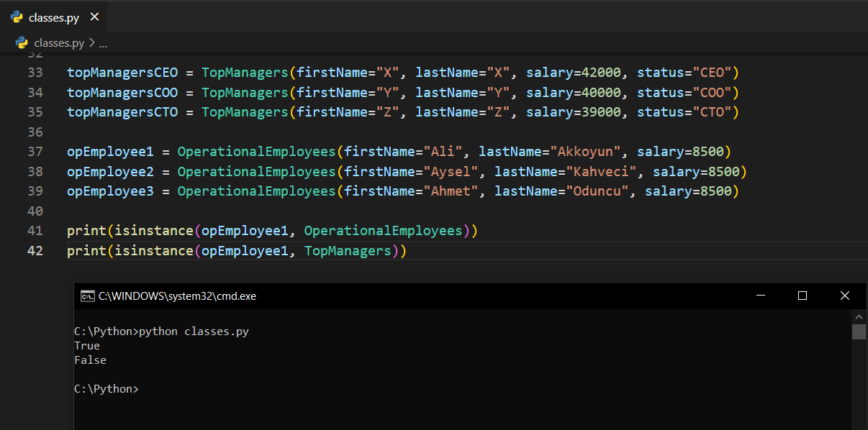Click the cmd scrollbar up arrow
This screenshot has width=868, height=430.
[859, 316]
